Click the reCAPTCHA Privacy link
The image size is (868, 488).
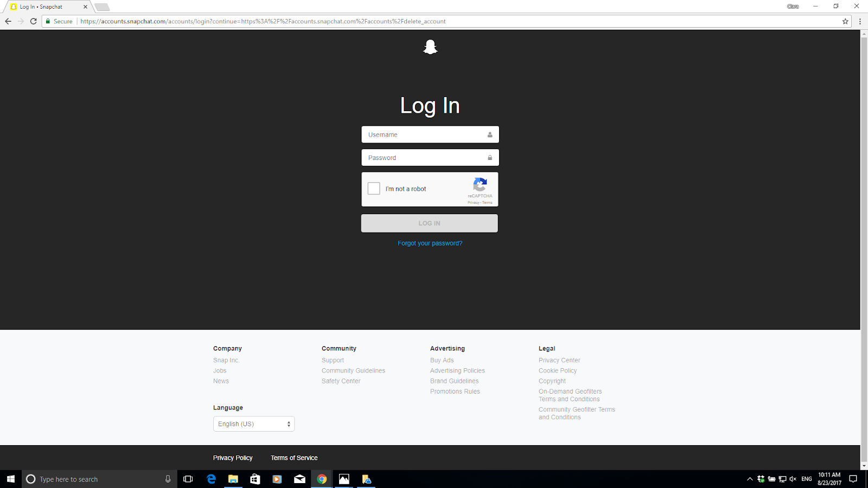coord(474,203)
